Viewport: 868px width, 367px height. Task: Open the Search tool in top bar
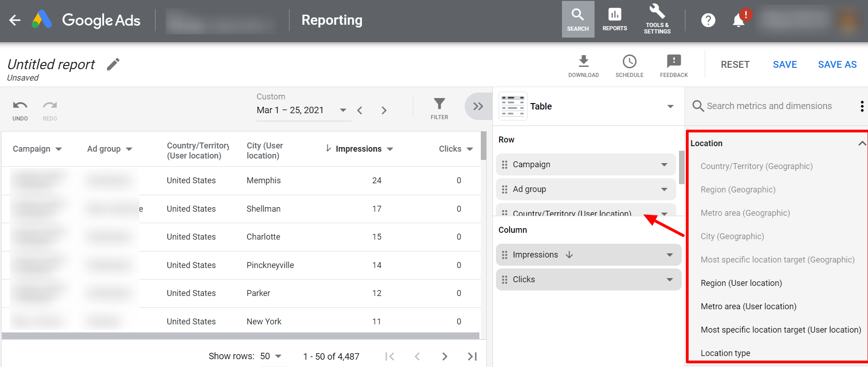click(x=578, y=20)
